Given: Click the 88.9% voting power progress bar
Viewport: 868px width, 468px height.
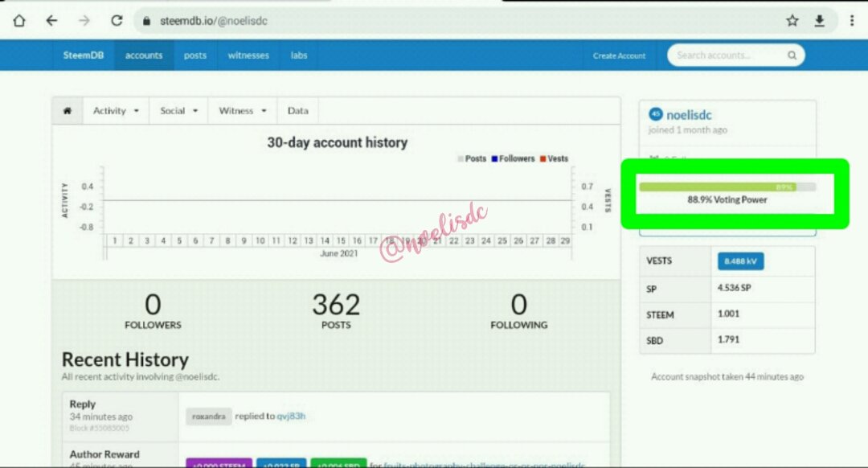Looking at the screenshot, I should [x=727, y=187].
